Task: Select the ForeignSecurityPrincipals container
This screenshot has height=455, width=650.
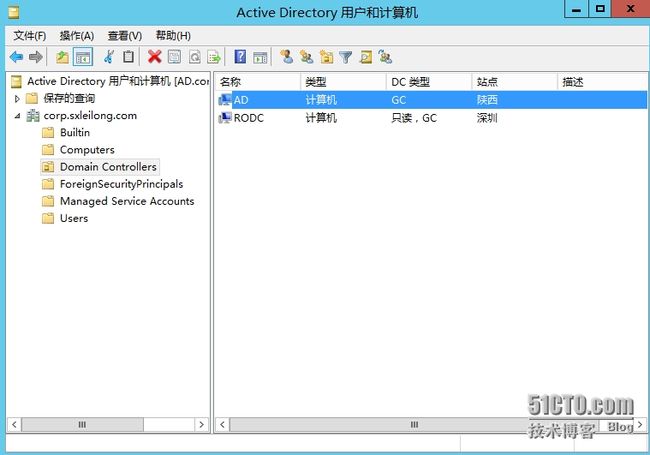Action: [x=121, y=184]
